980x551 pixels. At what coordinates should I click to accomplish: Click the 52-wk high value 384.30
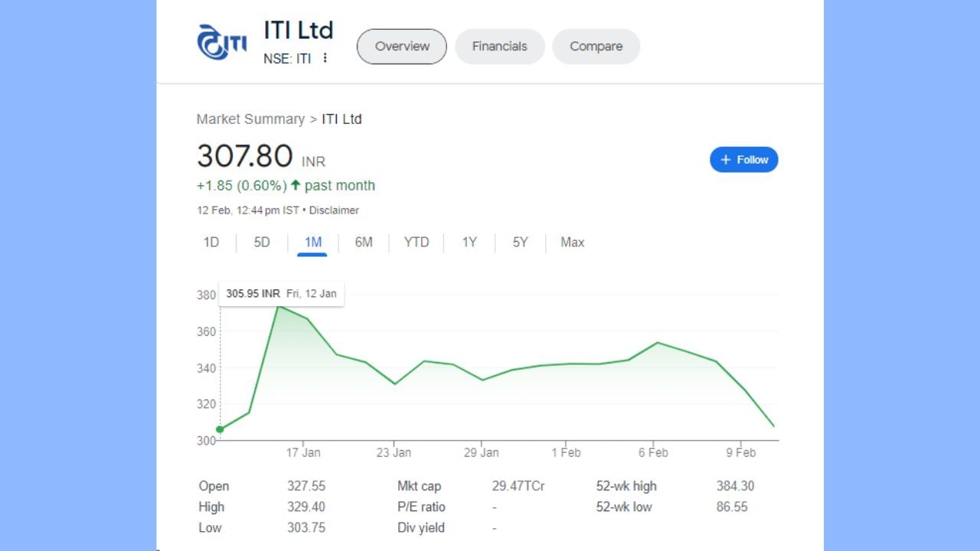pyautogui.click(x=735, y=486)
